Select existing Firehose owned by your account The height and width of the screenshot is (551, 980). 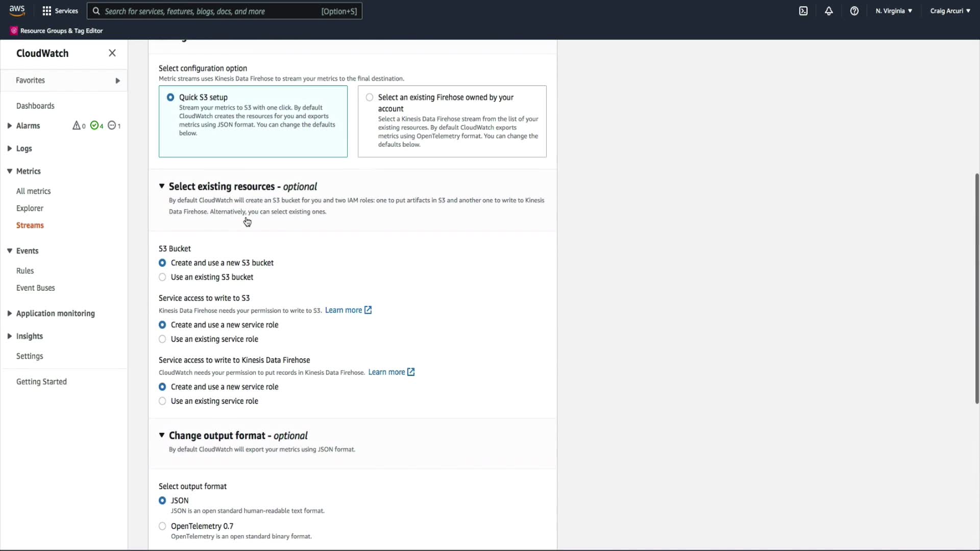click(x=370, y=97)
